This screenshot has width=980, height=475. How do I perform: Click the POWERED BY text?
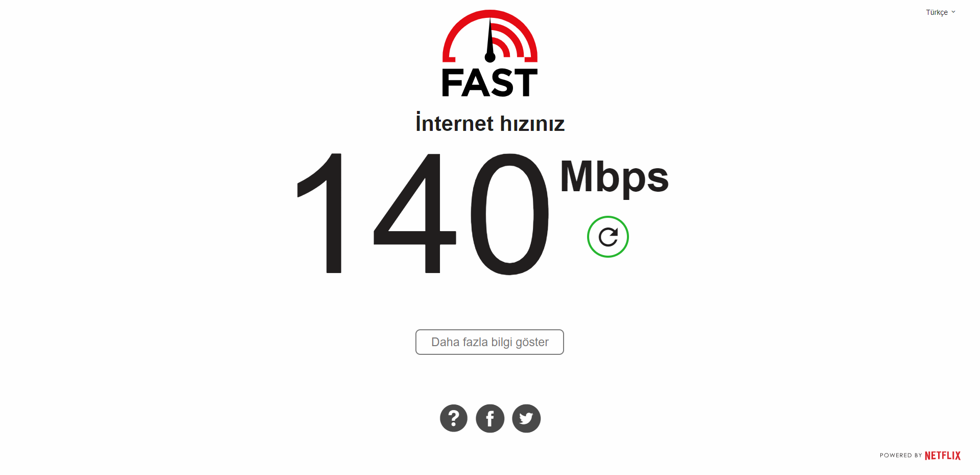click(901, 456)
